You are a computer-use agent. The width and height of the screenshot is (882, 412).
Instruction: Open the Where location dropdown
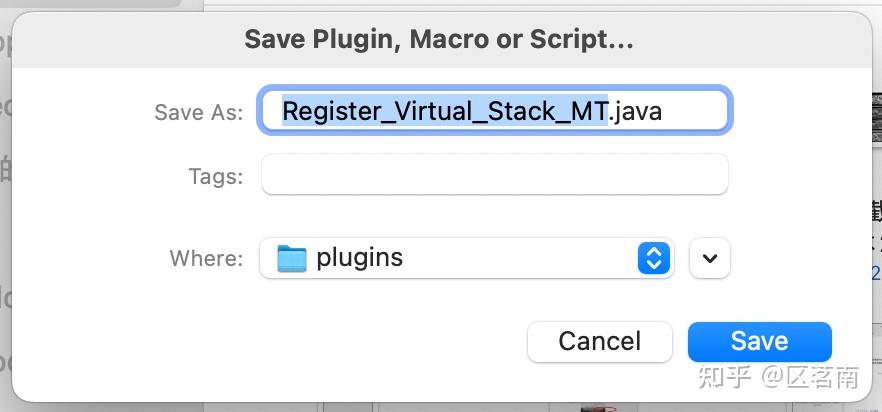coord(466,258)
